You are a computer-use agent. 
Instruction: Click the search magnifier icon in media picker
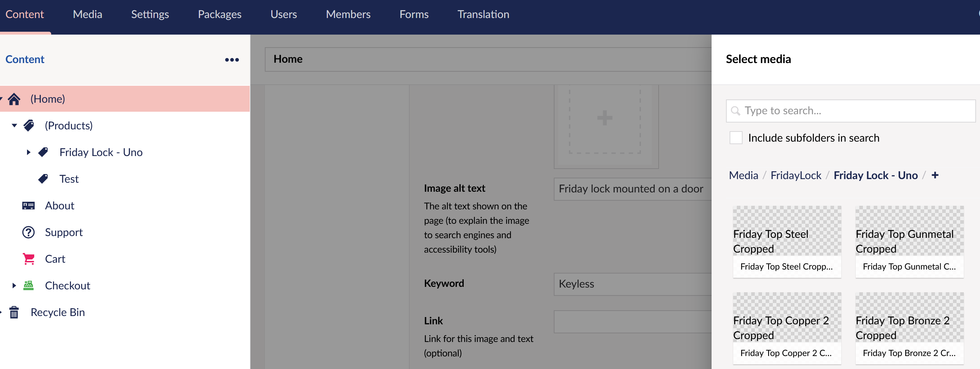click(x=735, y=111)
